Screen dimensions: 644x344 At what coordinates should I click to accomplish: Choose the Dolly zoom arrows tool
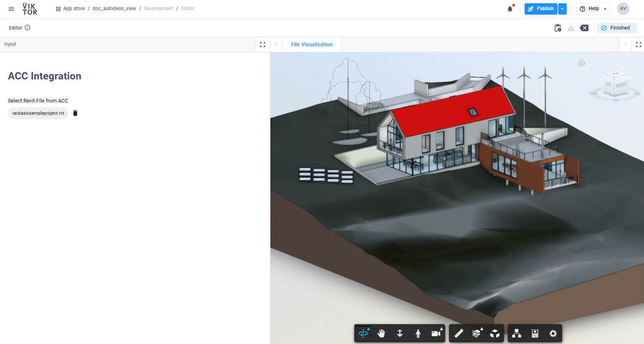click(400, 333)
